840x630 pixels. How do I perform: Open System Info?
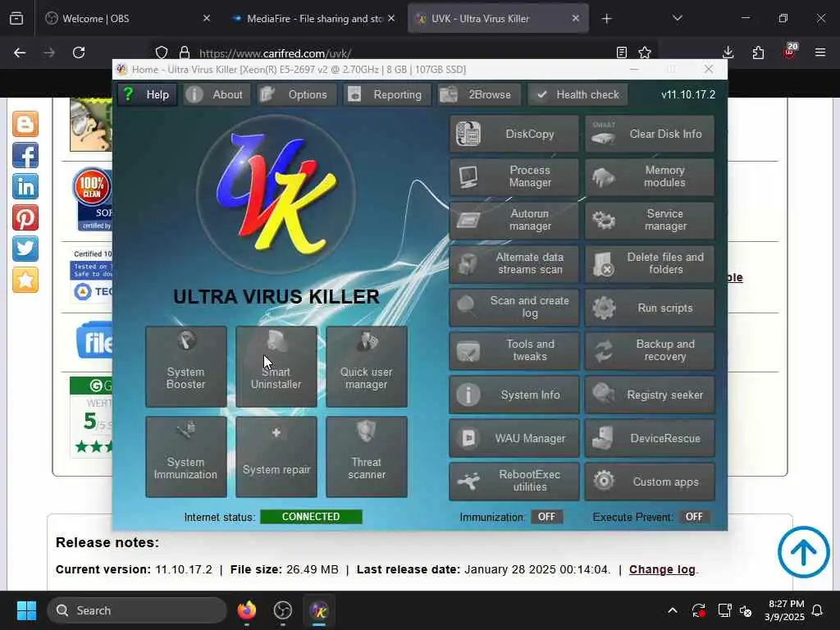514,395
